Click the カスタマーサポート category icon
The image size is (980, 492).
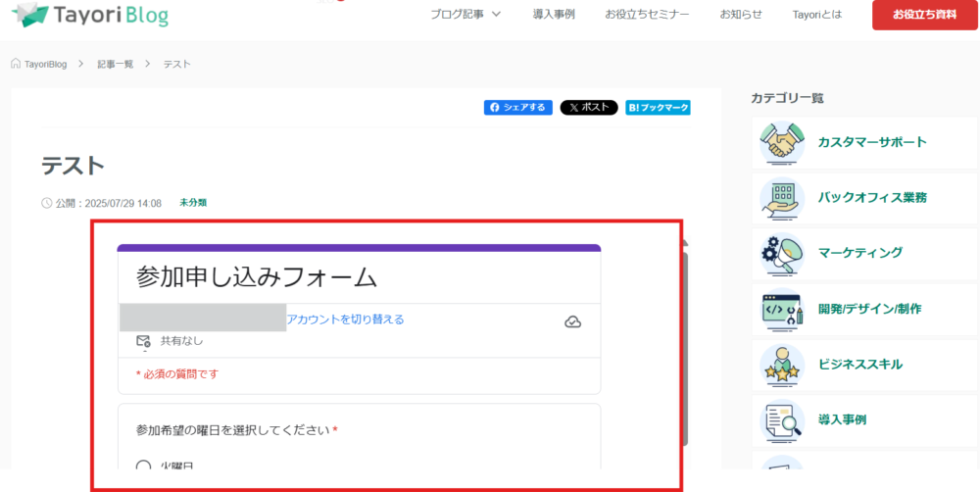[x=782, y=143]
